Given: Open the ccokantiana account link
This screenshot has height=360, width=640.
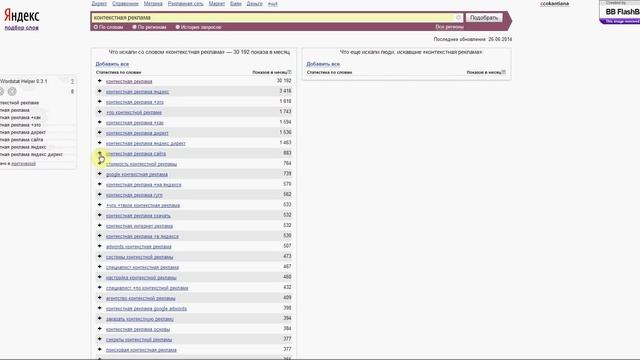Looking at the screenshot, I should point(554,4).
